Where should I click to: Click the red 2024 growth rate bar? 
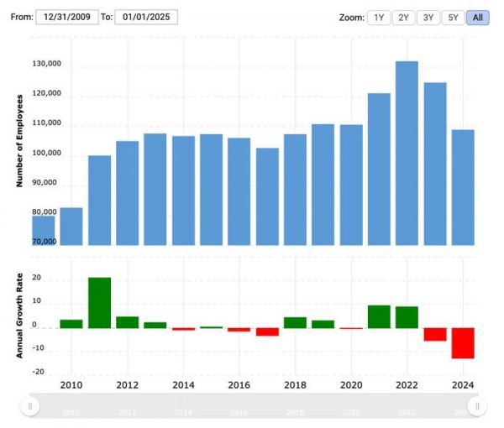463,342
